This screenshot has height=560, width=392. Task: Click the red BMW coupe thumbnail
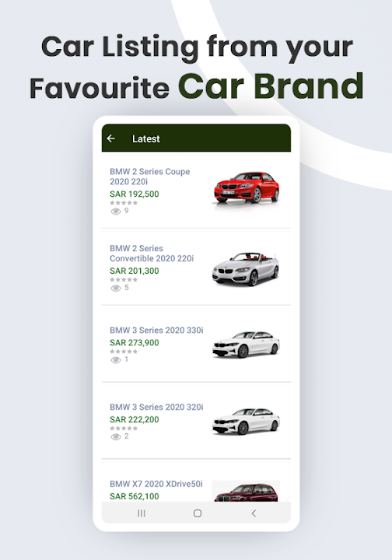246,187
